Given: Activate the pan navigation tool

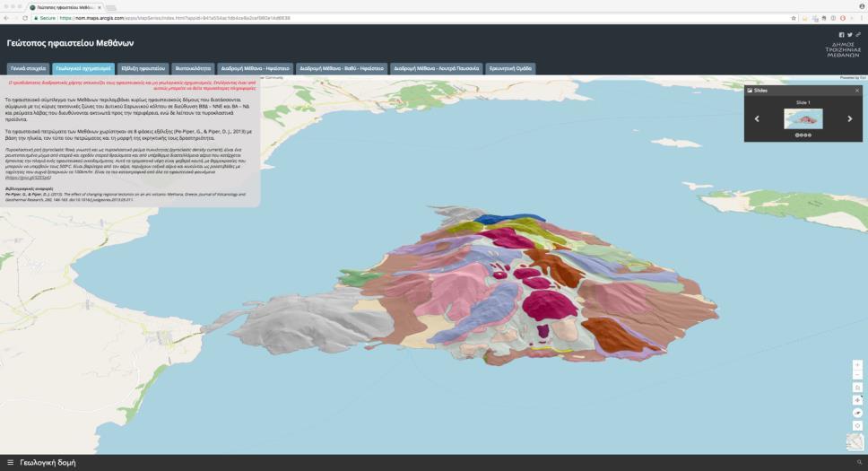Looking at the screenshot, I should [x=857, y=400].
